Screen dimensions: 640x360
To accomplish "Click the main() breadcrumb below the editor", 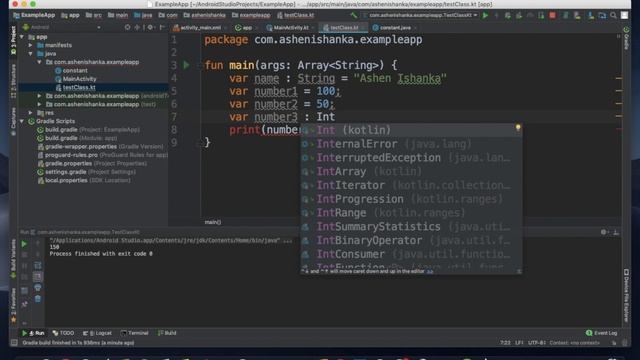I will (x=212, y=222).
